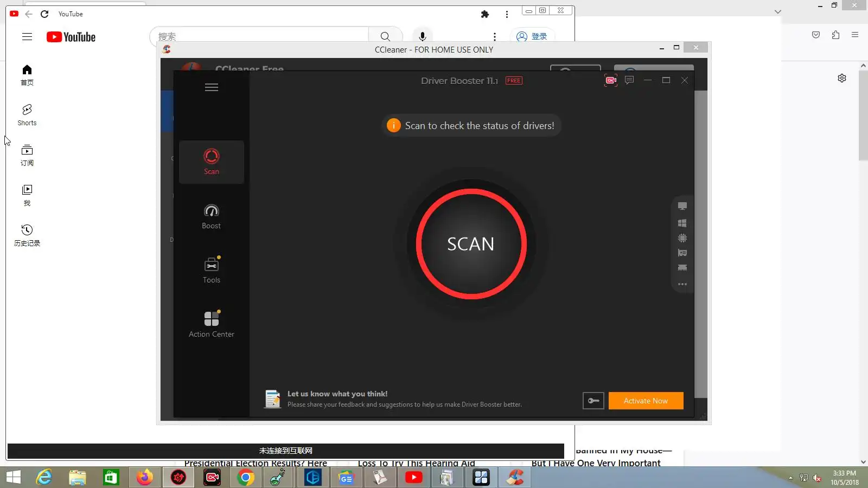The image size is (868, 488).
Task: Switch to CCleaner on the taskbar
Action: (515, 477)
